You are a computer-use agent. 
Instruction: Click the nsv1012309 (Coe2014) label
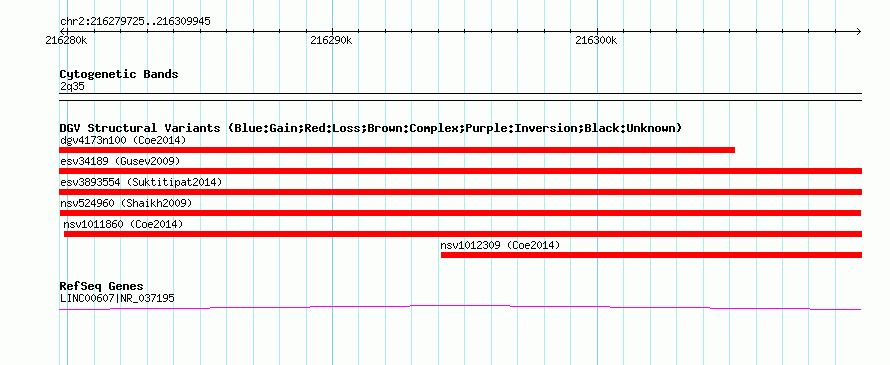(x=500, y=245)
